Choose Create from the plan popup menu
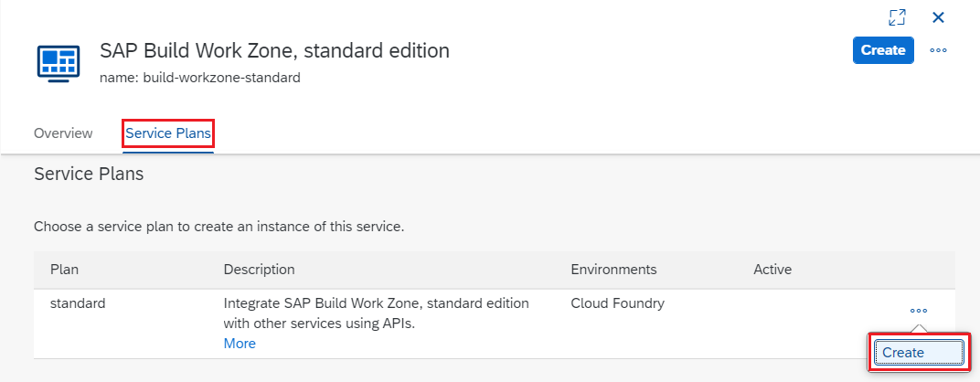The height and width of the screenshot is (382, 980). click(x=918, y=353)
